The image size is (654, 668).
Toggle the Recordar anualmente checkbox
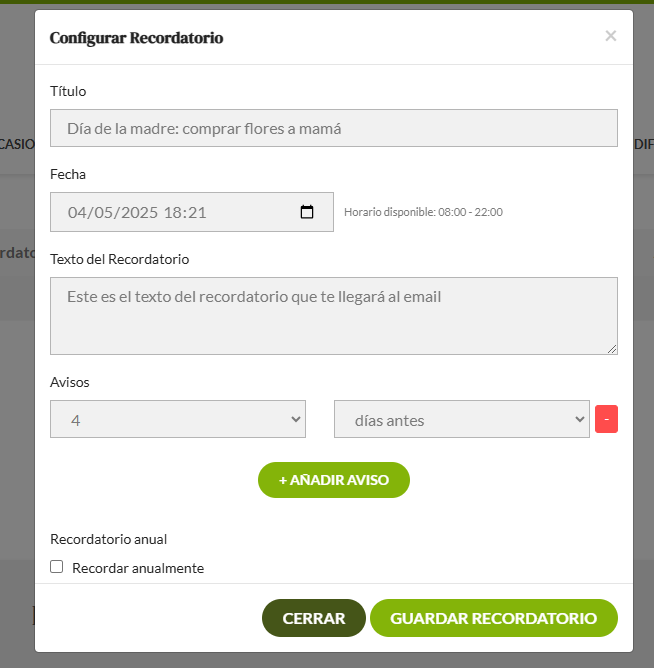(x=57, y=567)
